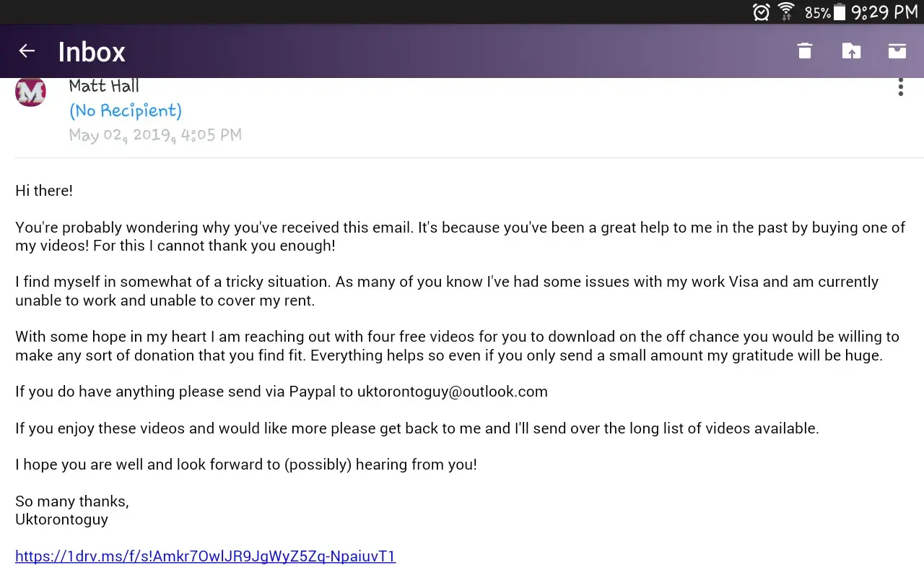Image resolution: width=924 pixels, height=578 pixels.
Task: Open the 1drv.ms OneDrive link
Action: tap(205, 556)
